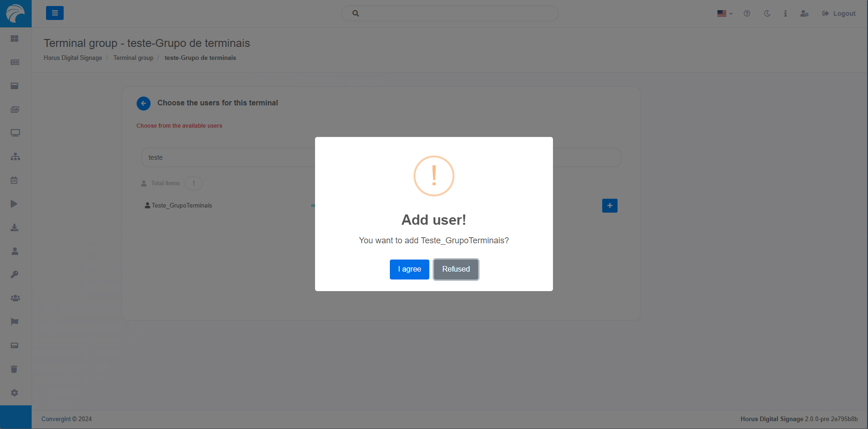Toggle the sidebar hamburger menu
Image resolution: width=868 pixels, height=429 pixels.
(55, 13)
